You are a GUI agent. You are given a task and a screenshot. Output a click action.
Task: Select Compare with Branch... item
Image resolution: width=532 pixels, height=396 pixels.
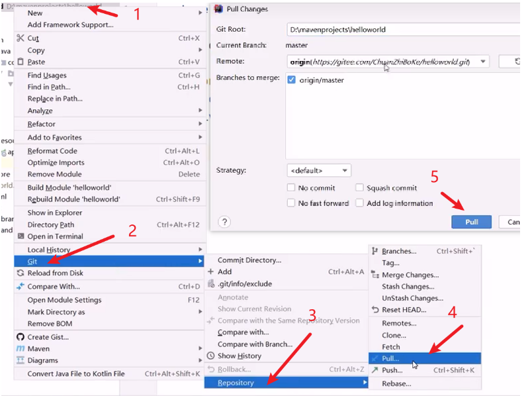click(x=286, y=344)
